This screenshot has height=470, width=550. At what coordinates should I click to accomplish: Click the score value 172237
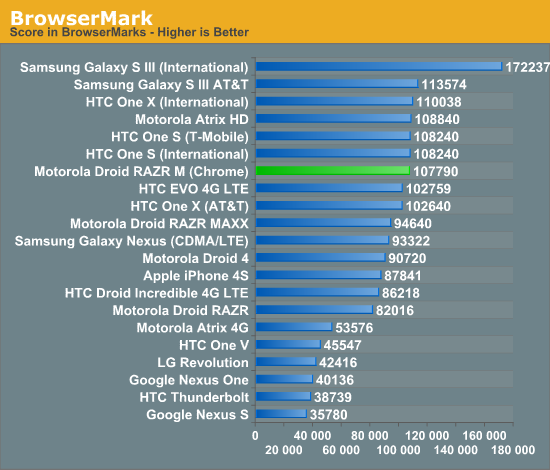coord(527,67)
